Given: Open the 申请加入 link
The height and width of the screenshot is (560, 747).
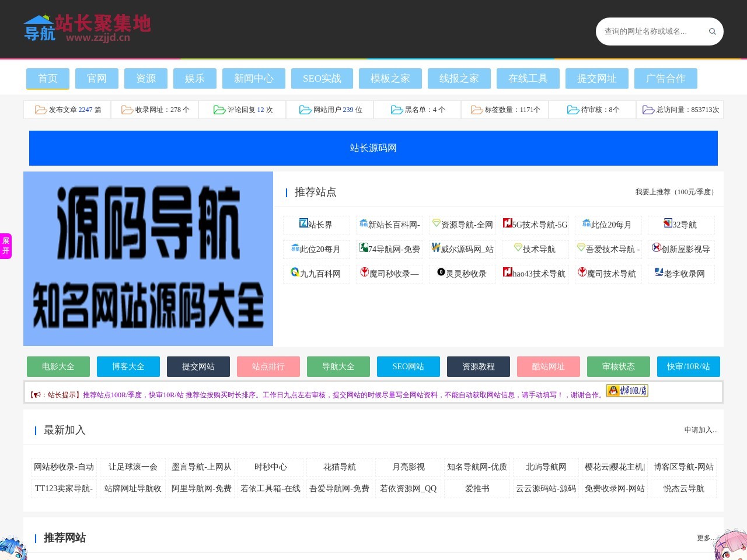Looking at the screenshot, I should (701, 430).
